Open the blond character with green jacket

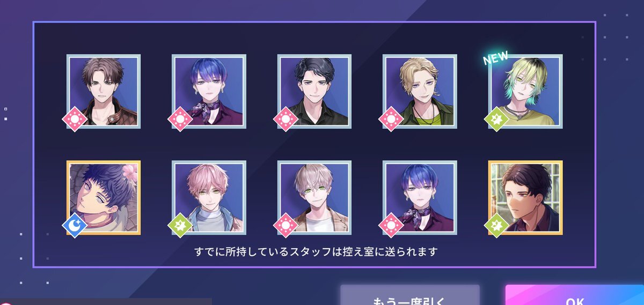tap(420, 91)
